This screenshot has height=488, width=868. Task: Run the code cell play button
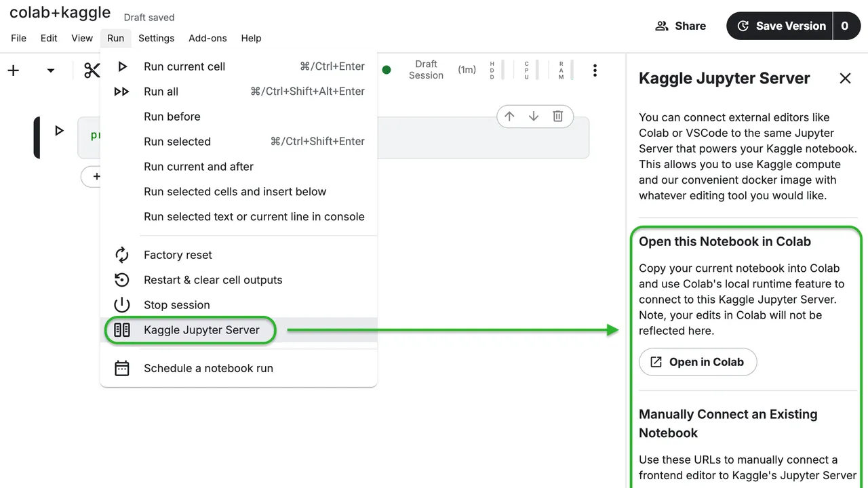click(x=59, y=131)
